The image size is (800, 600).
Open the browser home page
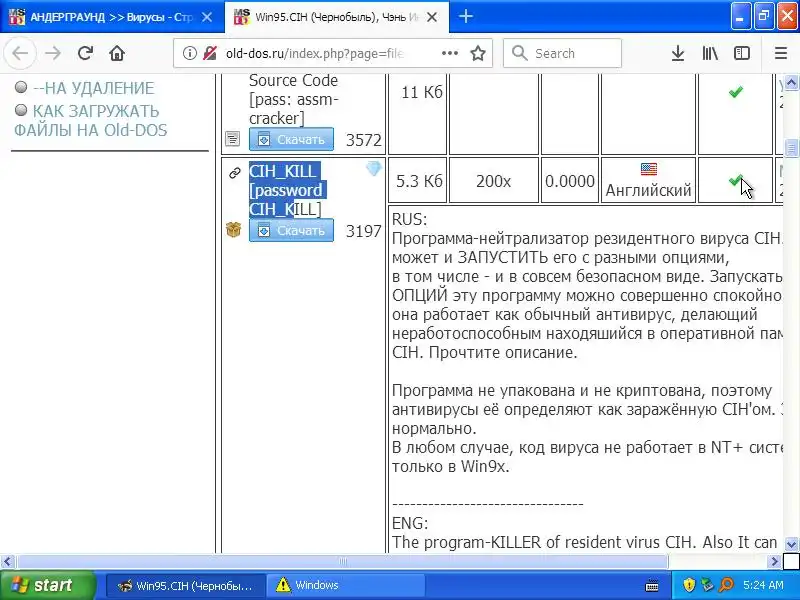(x=117, y=53)
